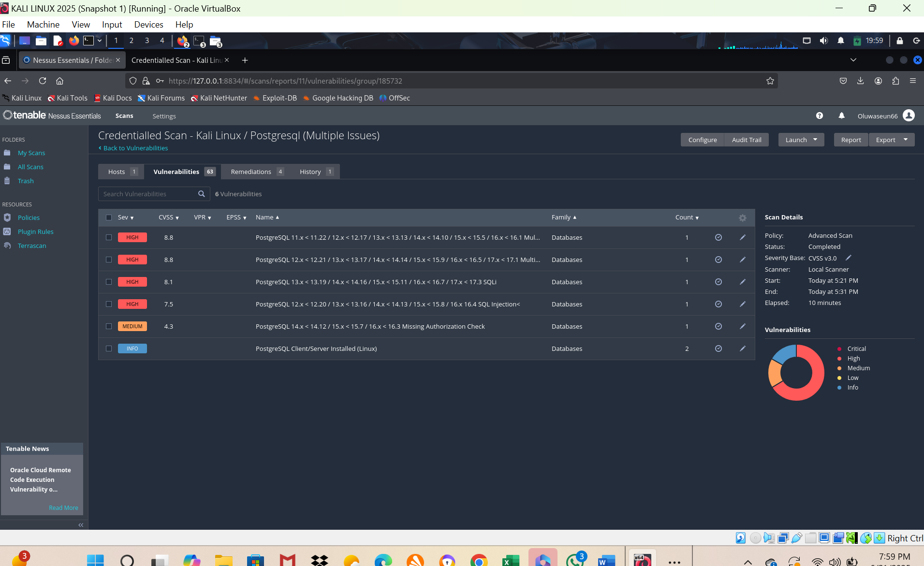
Task: Open Policies in resources sidebar
Action: (29, 218)
